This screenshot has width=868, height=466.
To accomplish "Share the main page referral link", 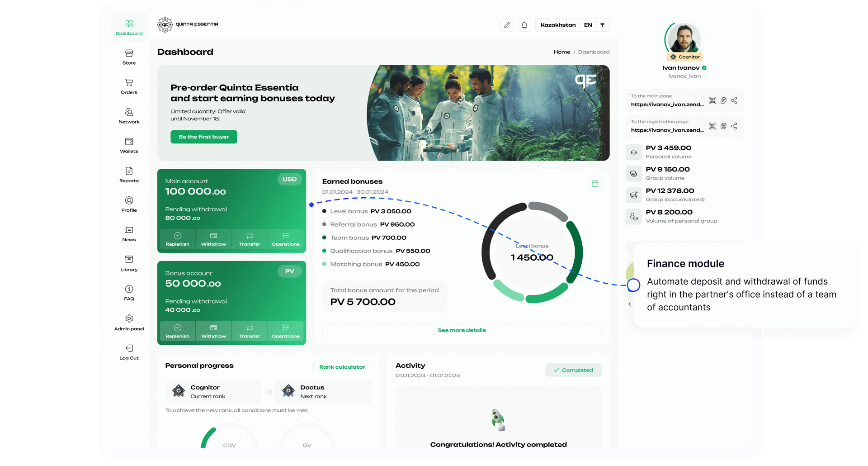I will (735, 100).
